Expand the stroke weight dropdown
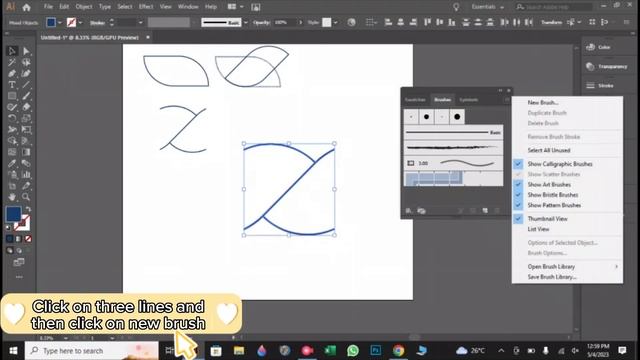640x360 pixels. [141, 22]
